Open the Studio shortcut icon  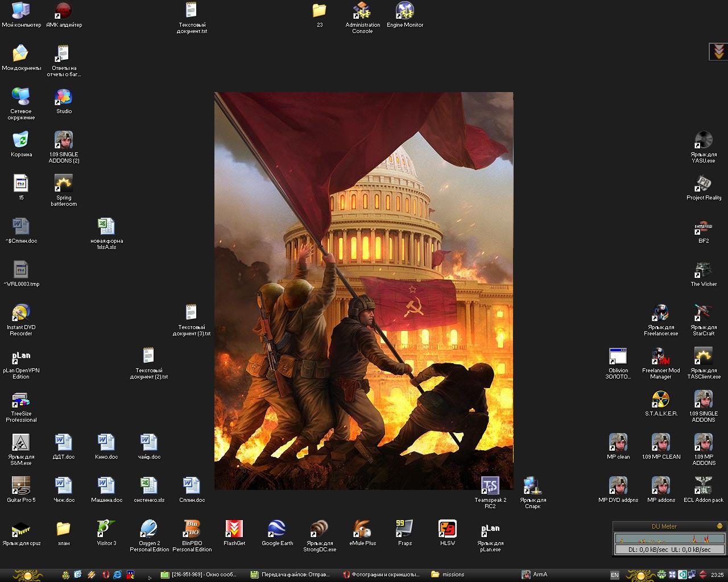coord(64,102)
